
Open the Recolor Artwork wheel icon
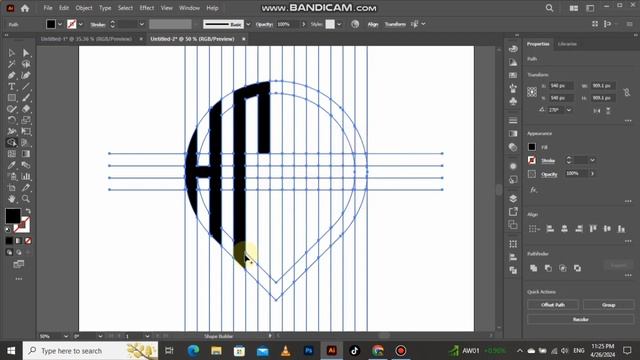click(x=355, y=24)
